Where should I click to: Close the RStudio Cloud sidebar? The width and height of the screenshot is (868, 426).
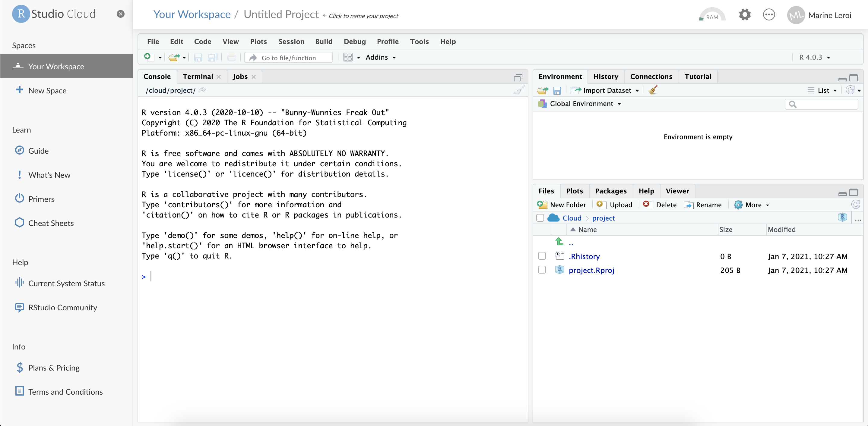(120, 14)
